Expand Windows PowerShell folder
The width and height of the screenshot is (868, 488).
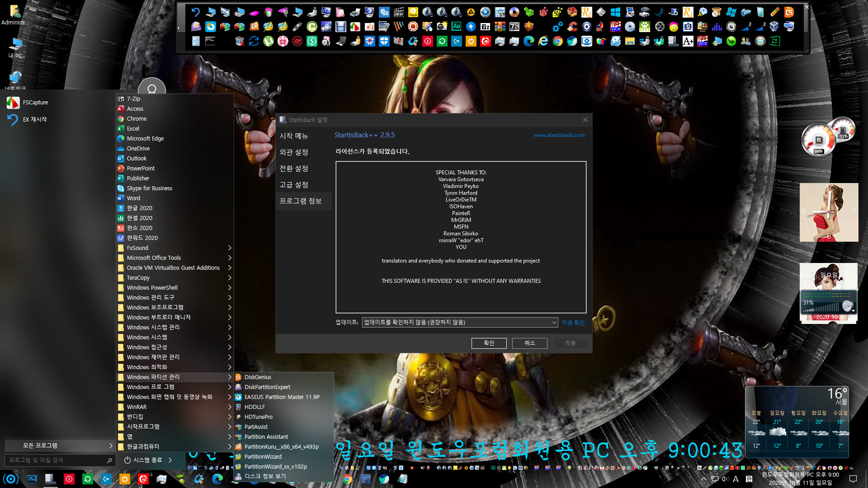(x=175, y=287)
